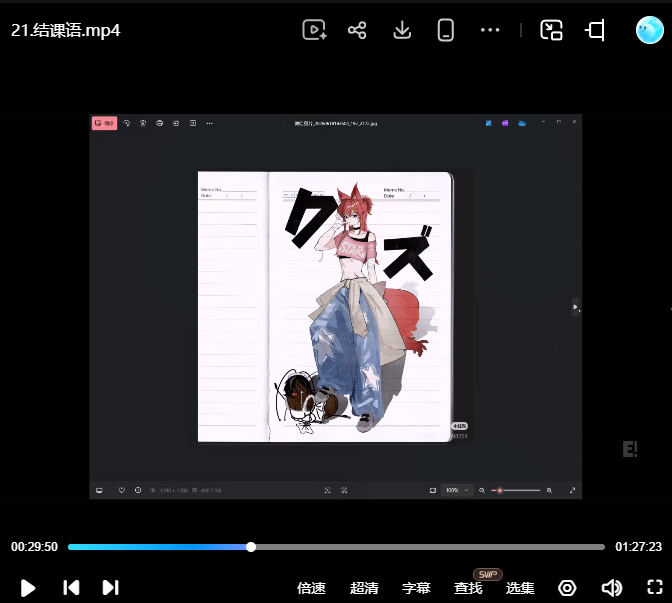
Task: Open the hexagon player settings icon
Action: pos(567,588)
